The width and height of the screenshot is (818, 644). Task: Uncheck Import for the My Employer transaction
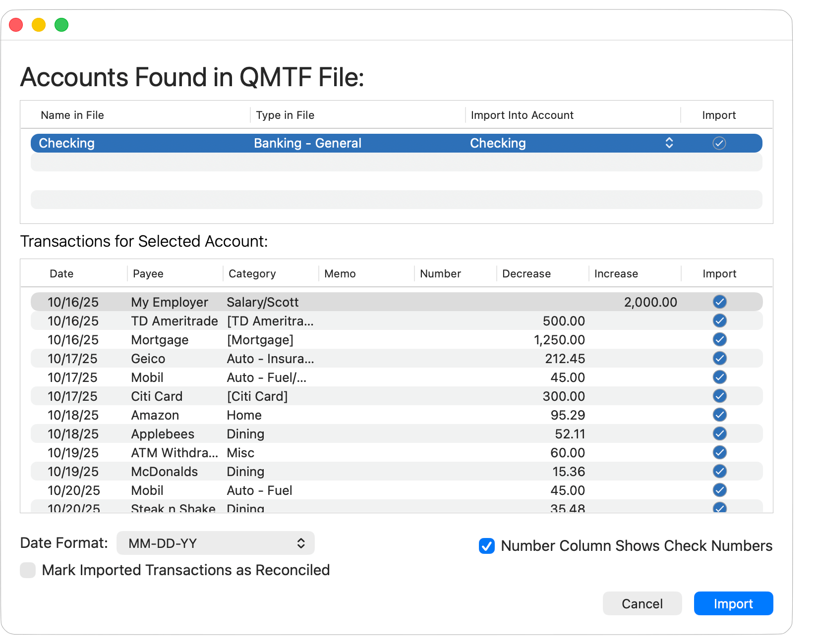tap(719, 302)
